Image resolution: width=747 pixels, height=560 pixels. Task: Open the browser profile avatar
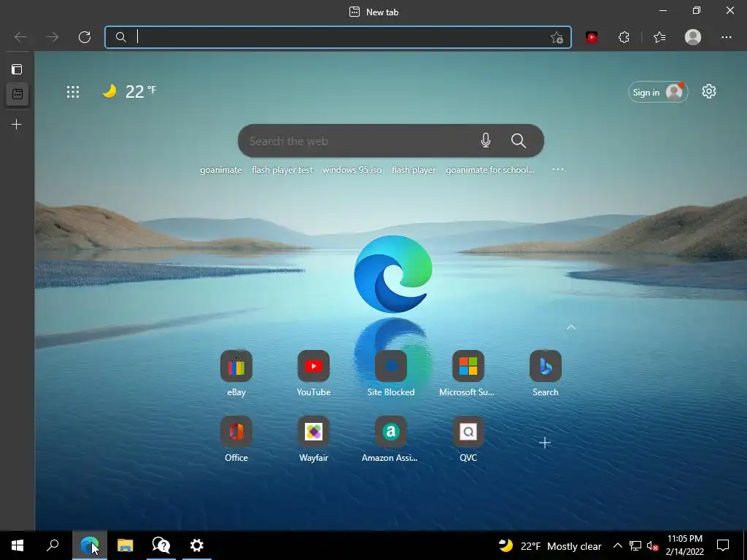[693, 37]
